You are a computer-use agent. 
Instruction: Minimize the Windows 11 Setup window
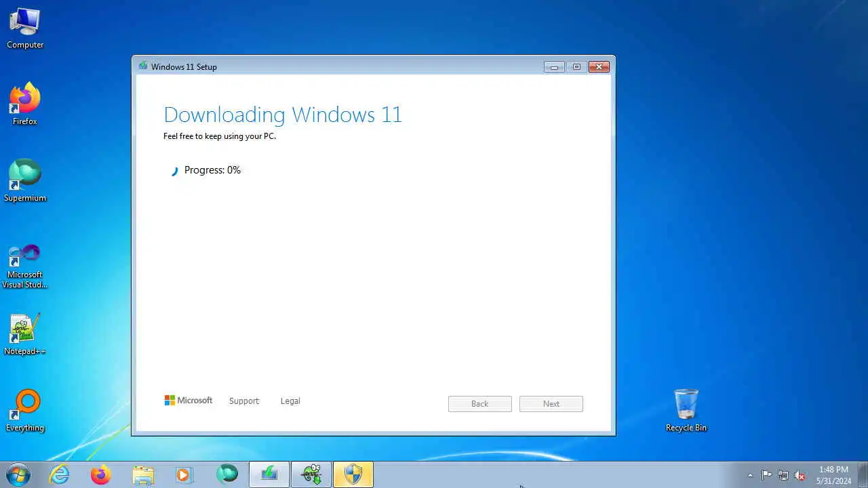(554, 66)
